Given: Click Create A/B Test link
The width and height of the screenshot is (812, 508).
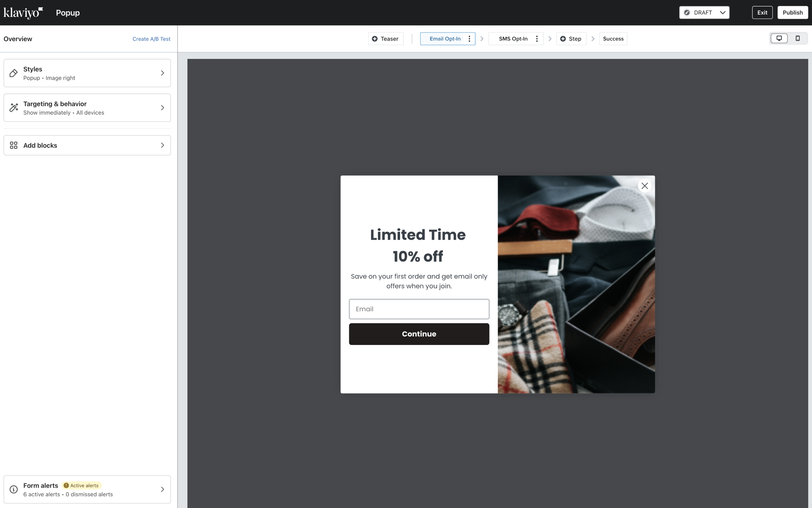Looking at the screenshot, I should click(151, 39).
